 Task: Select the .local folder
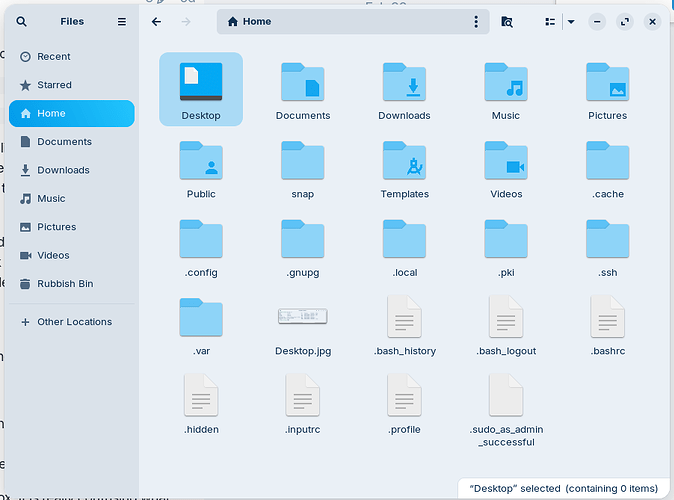click(x=404, y=239)
